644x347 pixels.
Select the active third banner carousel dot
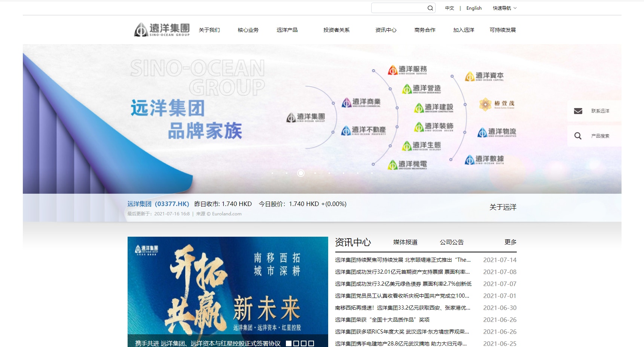[300, 173]
